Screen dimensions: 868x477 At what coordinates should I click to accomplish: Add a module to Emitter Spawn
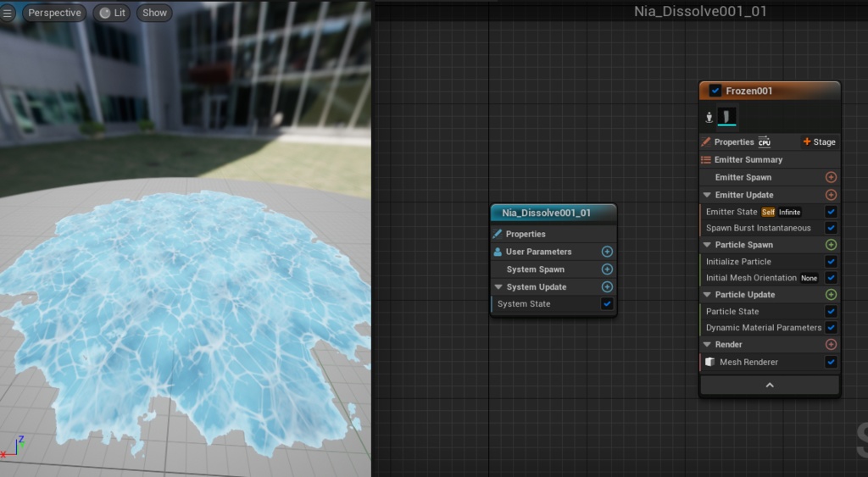point(831,177)
